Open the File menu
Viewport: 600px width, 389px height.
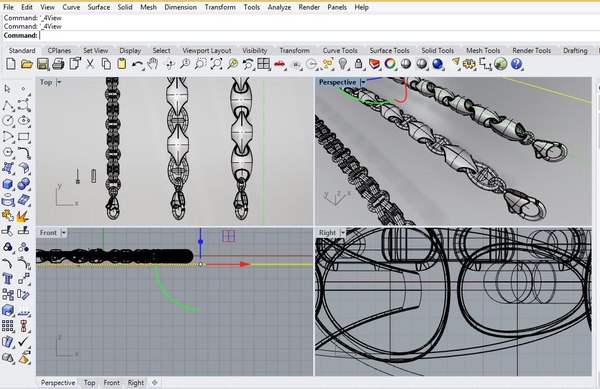tap(8, 7)
